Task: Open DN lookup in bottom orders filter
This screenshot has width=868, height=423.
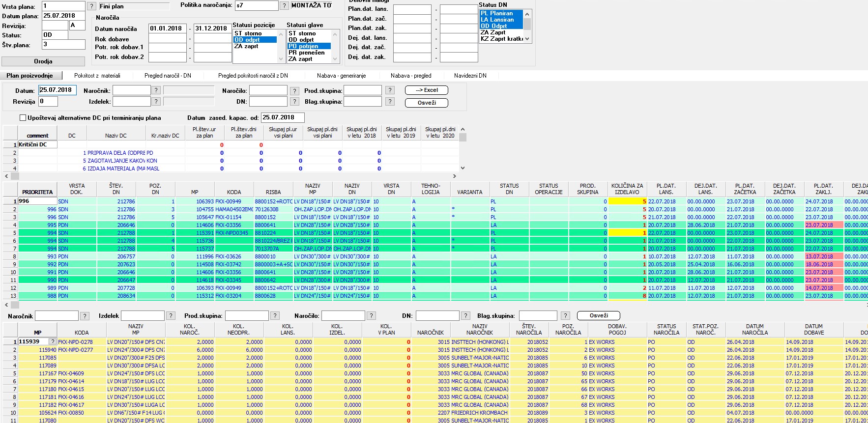Action: (465, 316)
